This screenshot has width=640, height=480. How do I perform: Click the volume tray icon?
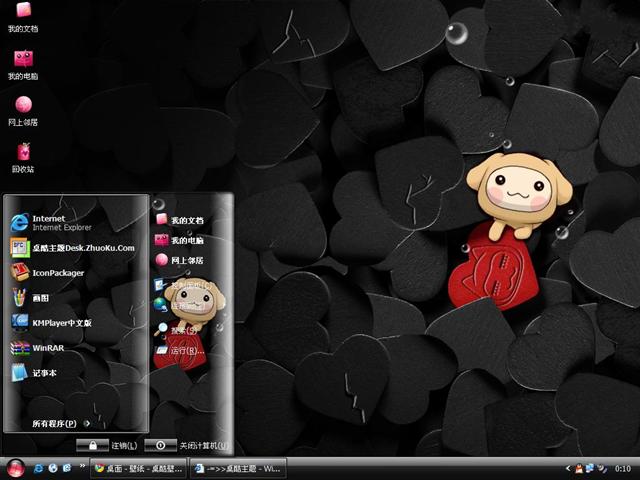click(x=602, y=469)
